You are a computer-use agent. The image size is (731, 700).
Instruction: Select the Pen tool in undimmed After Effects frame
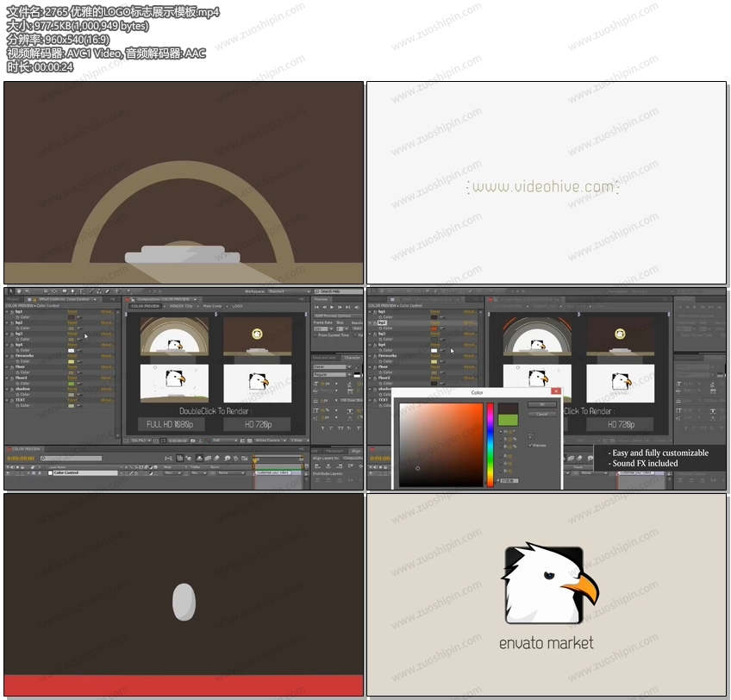coord(72,291)
